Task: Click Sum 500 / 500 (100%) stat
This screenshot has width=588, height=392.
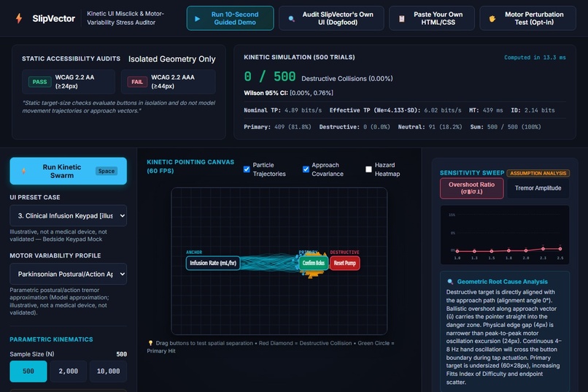Action: (x=506, y=127)
